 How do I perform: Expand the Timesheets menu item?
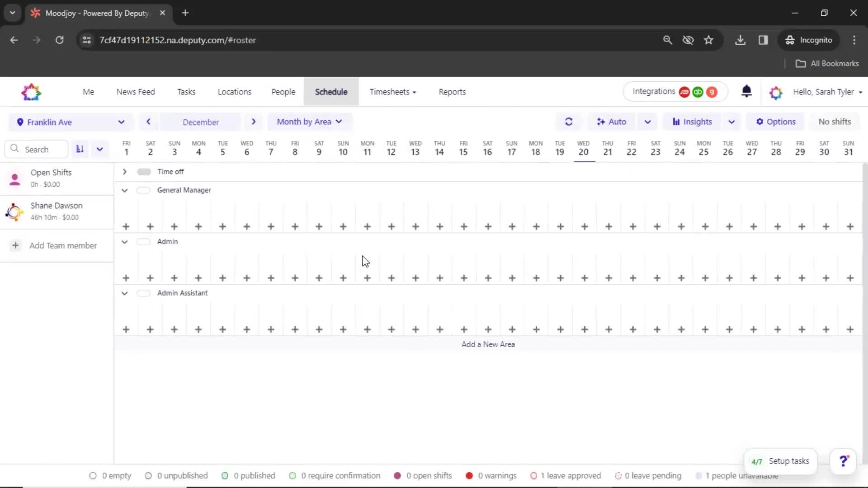pyautogui.click(x=393, y=91)
